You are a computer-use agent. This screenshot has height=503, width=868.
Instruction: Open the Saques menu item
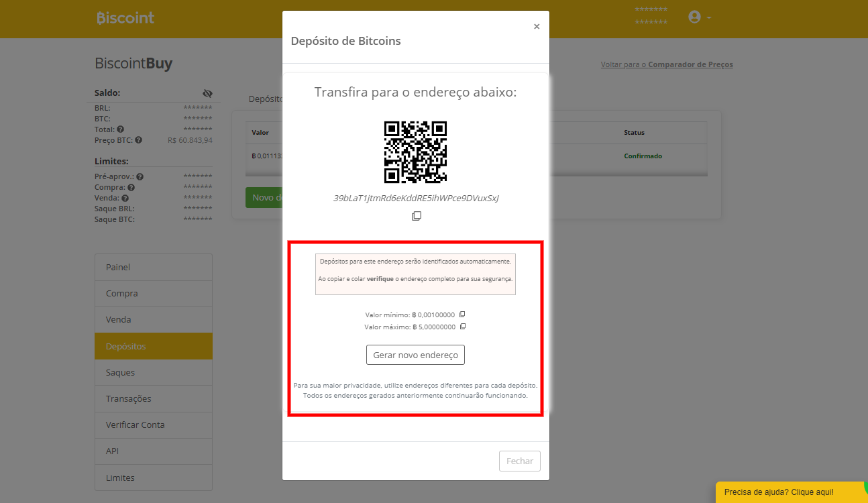[x=154, y=372]
